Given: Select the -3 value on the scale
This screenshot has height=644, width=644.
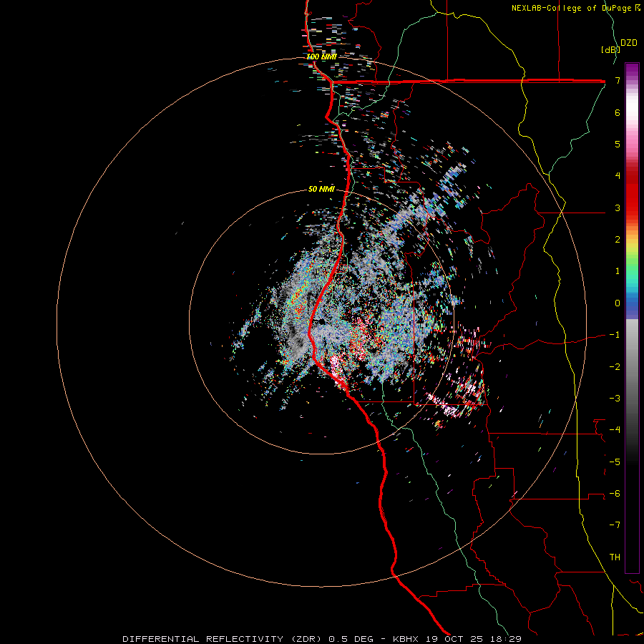Looking at the screenshot, I should tap(615, 399).
